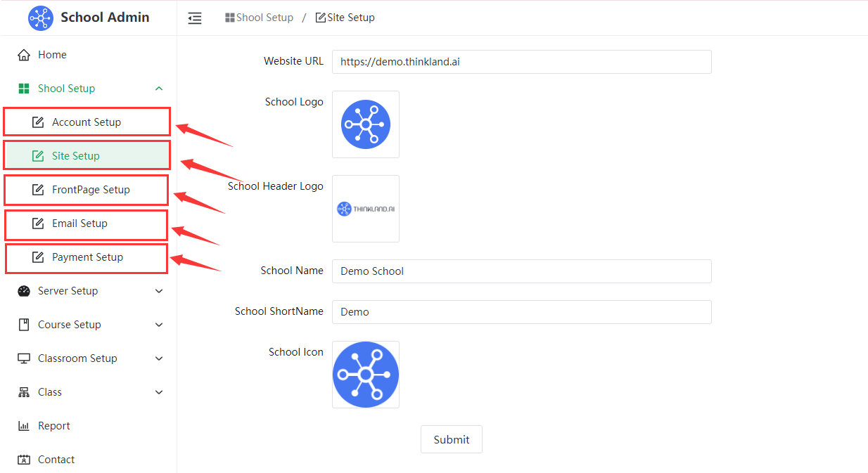Image resolution: width=868 pixels, height=473 pixels.
Task: Collapse the Shool Setup menu chevron
Action: [x=159, y=89]
